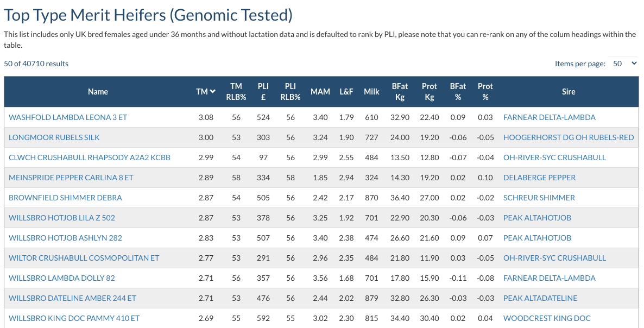Sort by Sire column header
This screenshot has height=328, width=644.
coord(568,92)
